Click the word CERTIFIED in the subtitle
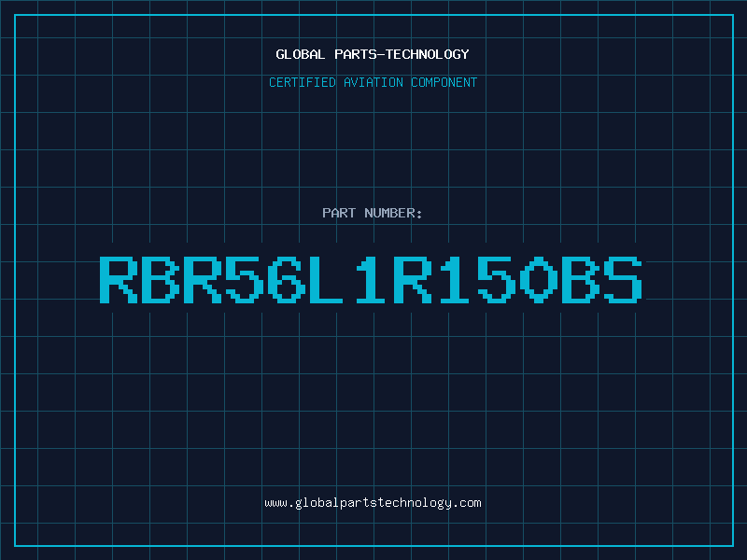The image size is (747, 560). click(303, 82)
